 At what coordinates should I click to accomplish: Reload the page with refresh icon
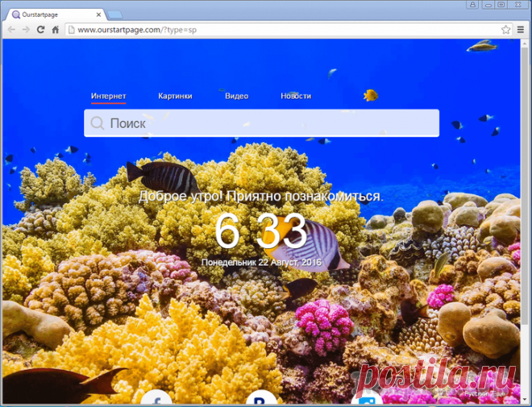(x=41, y=30)
